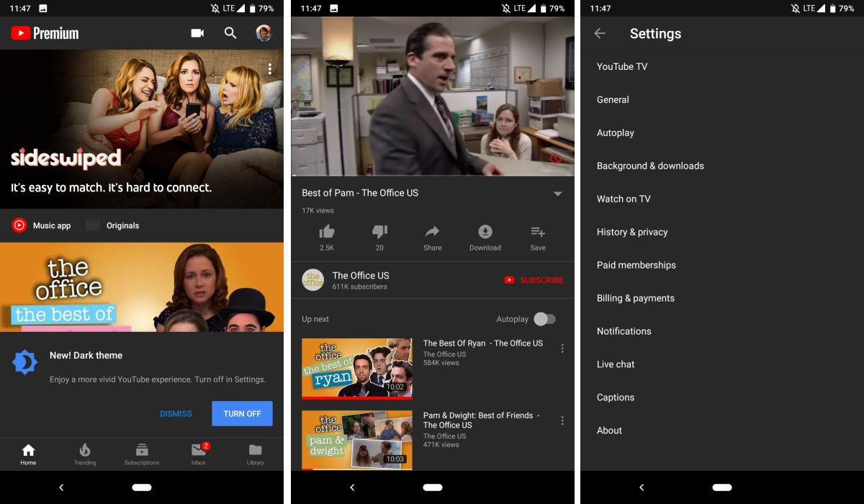Open the Music app shortcut

[41, 225]
